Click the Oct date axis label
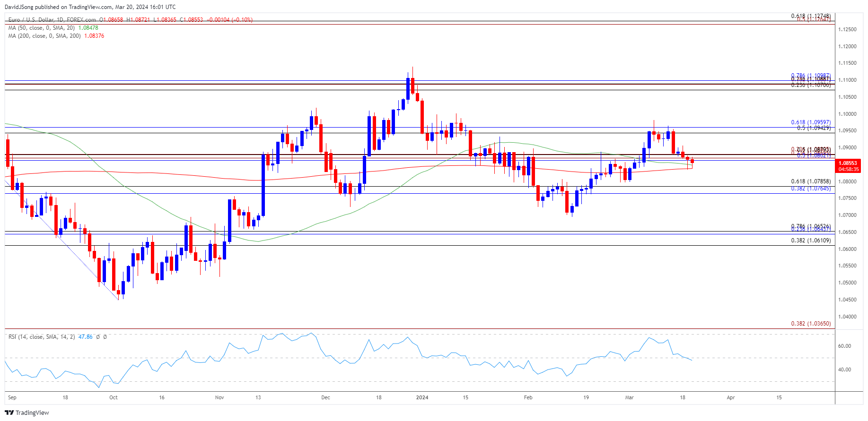 coord(114,397)
